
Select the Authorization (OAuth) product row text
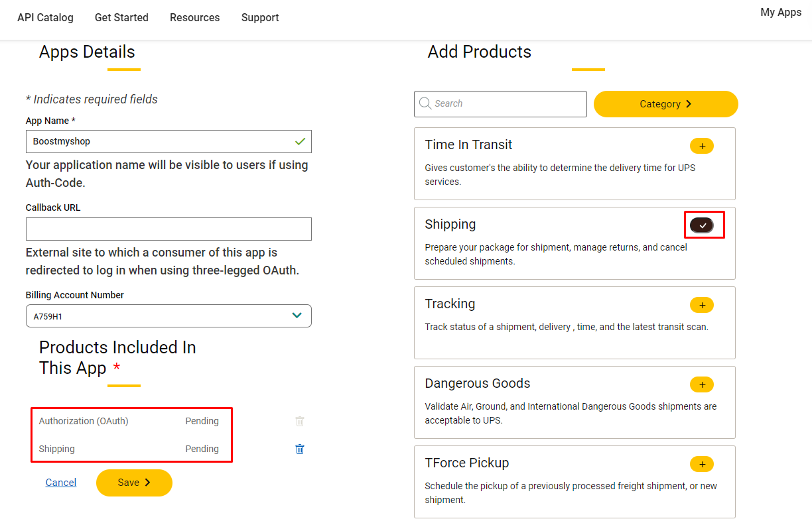pos(84,421)
